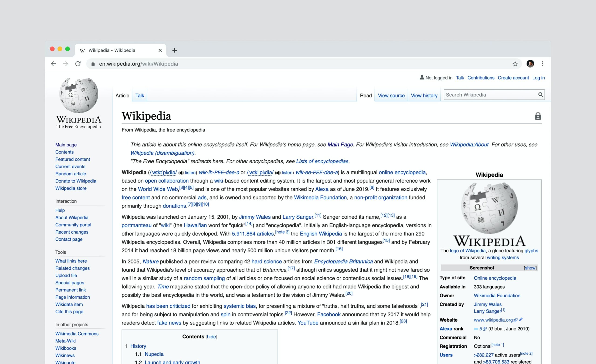Click the star/bookmark icon in browser address bar
This screenshot has height=364, width=596.
pyautogui.click(x=515, y=63)
